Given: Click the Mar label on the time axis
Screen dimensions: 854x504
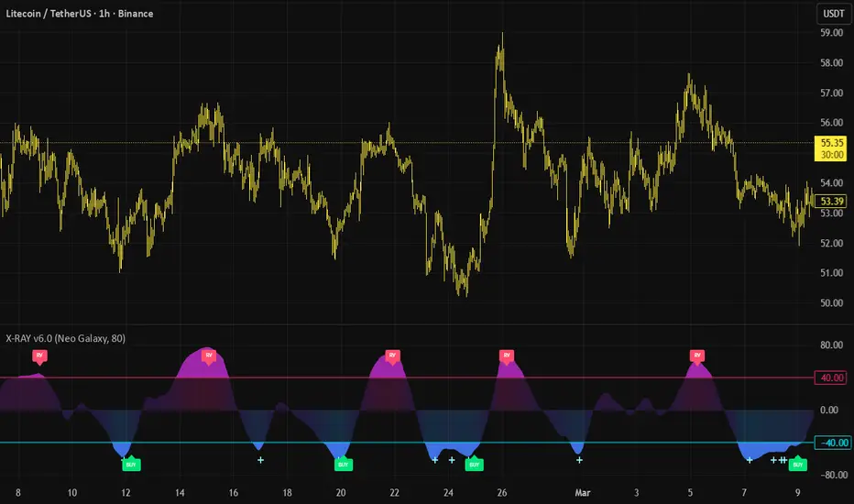Looking at the screenshot, I should tap(582, 493).
